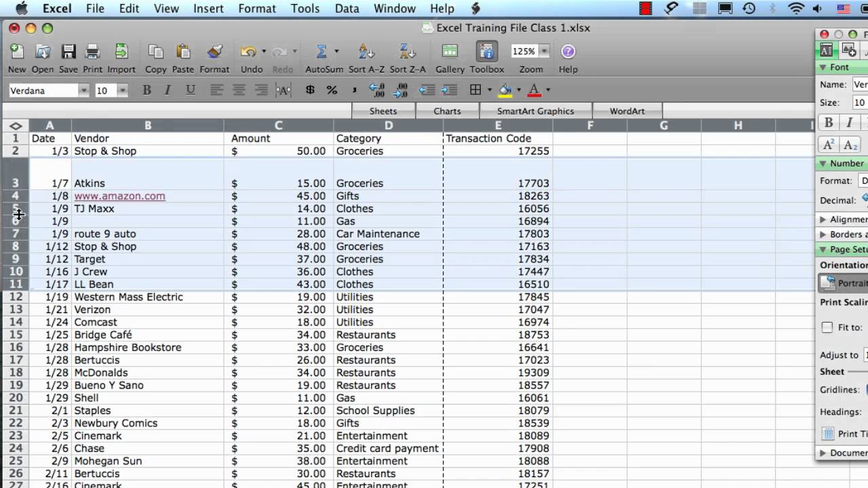Sort ascending with Sort A-Z icon
868x488 pixels.
tap(367, 52)
